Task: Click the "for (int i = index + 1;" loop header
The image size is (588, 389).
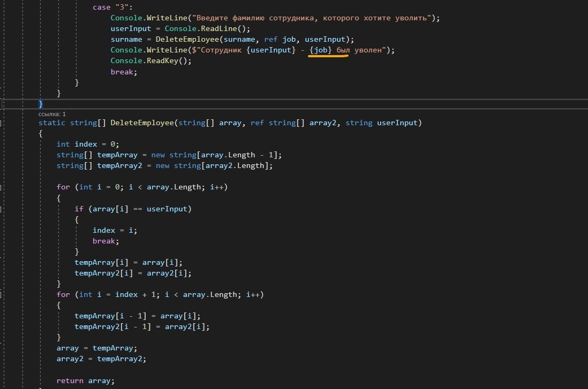Action: pyautogui.click(x=160, y=295)
